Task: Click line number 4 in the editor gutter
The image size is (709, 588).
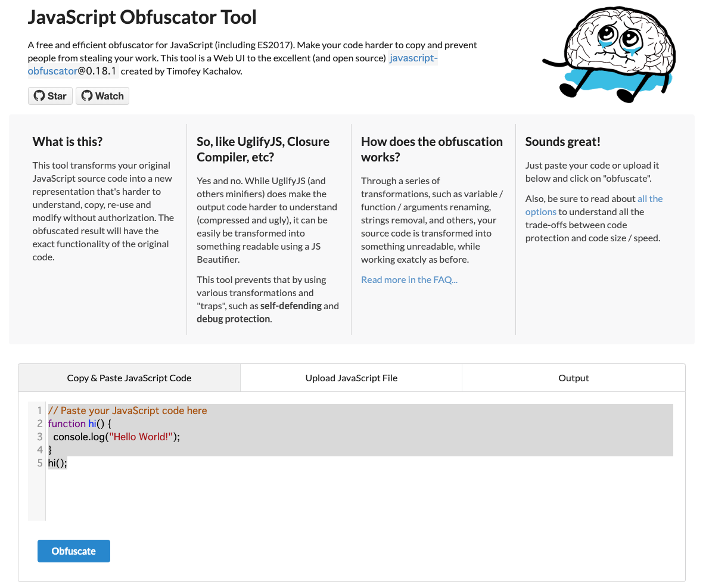Action: coord(39,450)
